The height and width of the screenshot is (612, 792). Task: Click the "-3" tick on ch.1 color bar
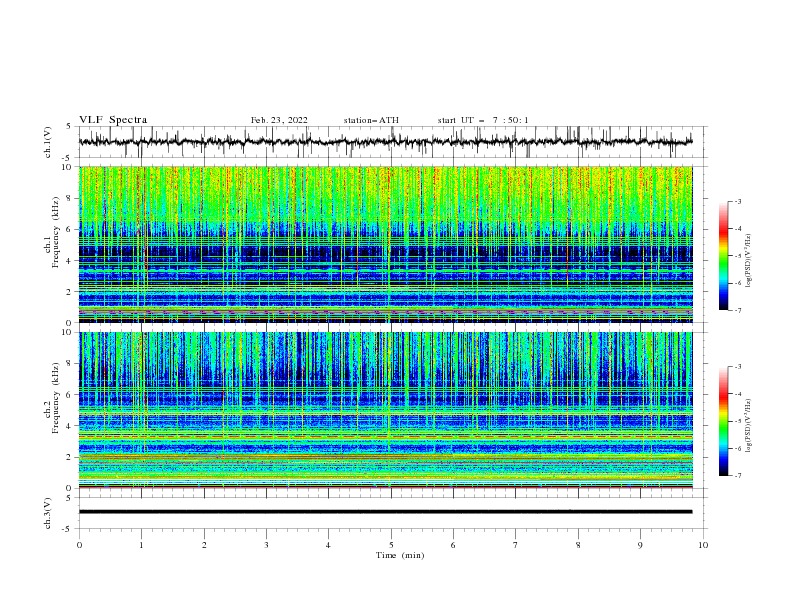(737, 201)
